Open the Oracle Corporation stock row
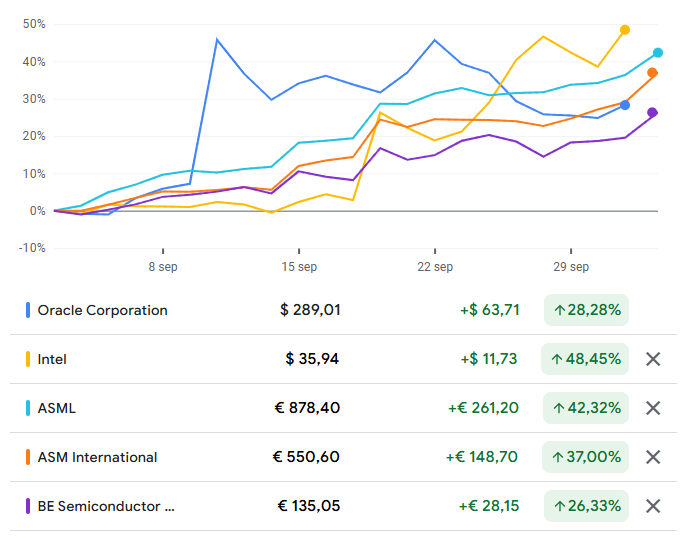This screenshot has height=539, width=691. tap(102, 310)
